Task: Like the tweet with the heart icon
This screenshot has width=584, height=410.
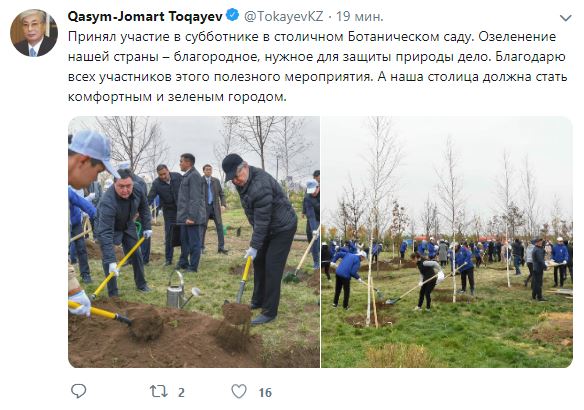Action: tap(239, 391)
